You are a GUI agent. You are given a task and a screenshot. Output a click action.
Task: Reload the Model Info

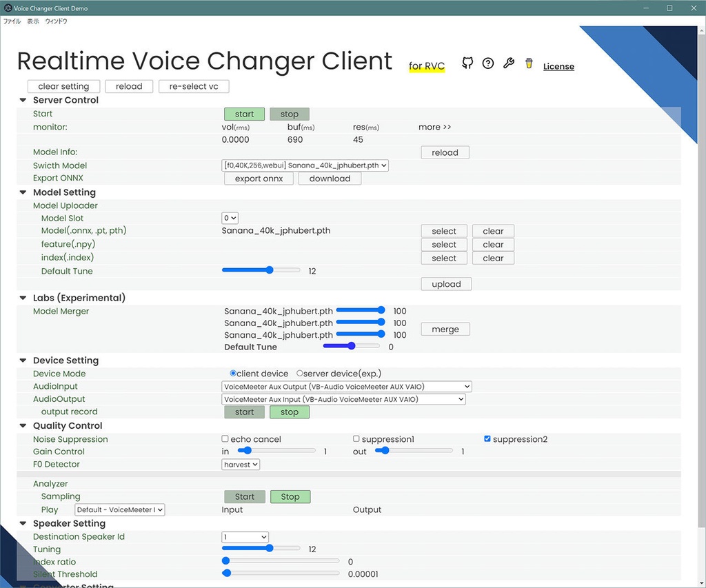click(x=445, y=152)
